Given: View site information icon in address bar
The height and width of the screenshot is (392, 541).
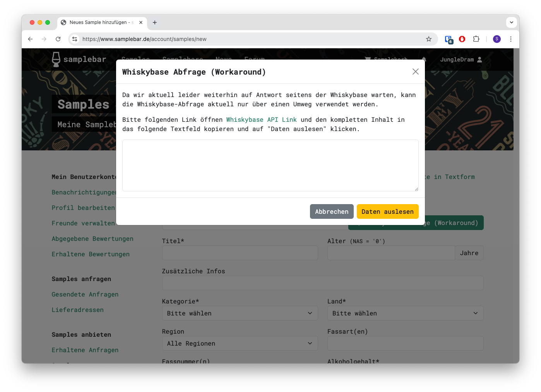Looking at the screenshot, I should click(75, 39).
